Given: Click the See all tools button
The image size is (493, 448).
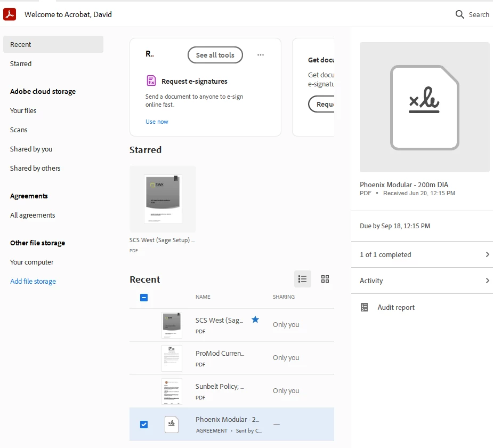Looking at the screenshot, I should coord(215,55).
